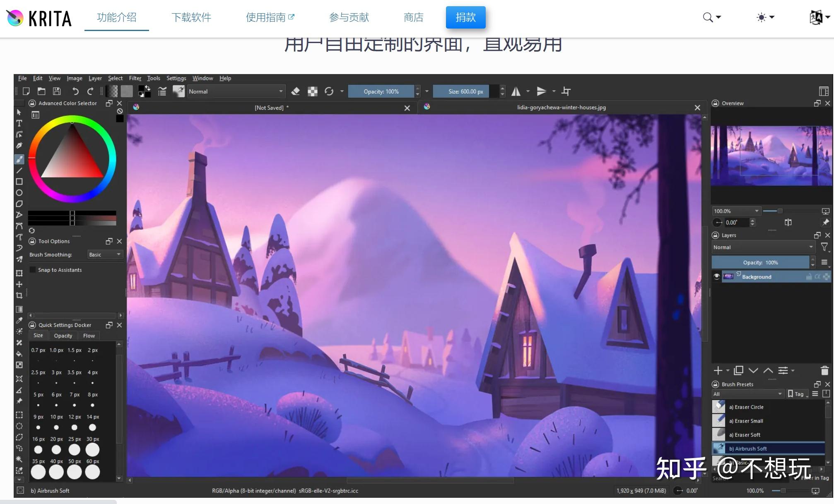Select the Crop tool
The image size is (834, 504).
tap(19, 295)
